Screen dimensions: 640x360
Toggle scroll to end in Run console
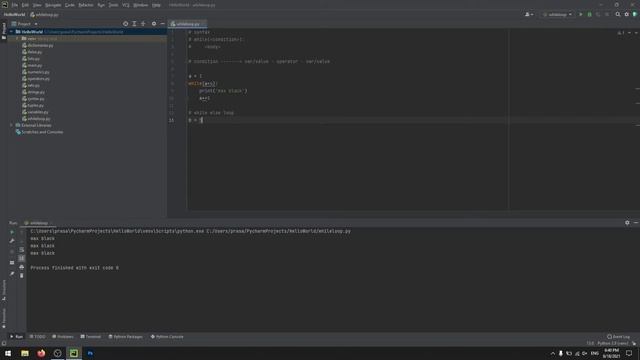(22, 258)
